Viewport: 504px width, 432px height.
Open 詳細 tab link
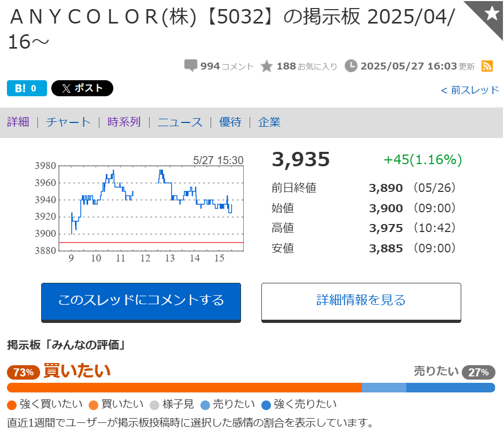[18, 122]
